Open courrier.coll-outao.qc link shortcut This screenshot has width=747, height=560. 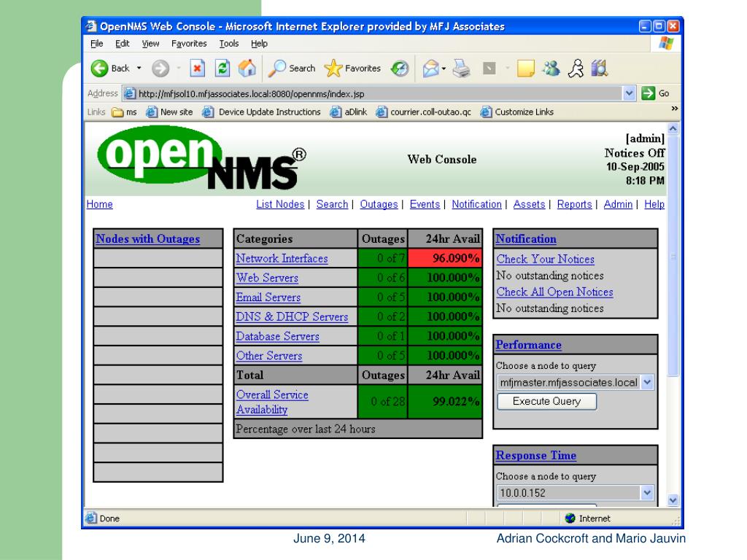coord(424,112)
